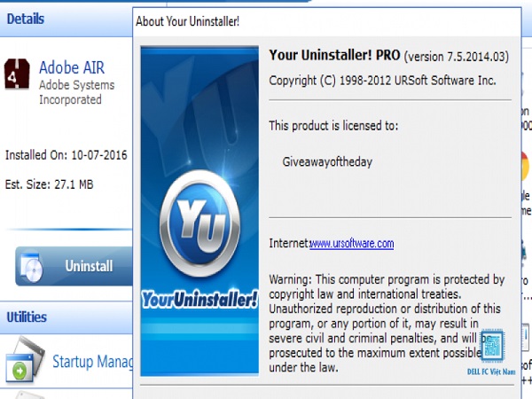Click the Utilities panel header

(x=66, y=317)
